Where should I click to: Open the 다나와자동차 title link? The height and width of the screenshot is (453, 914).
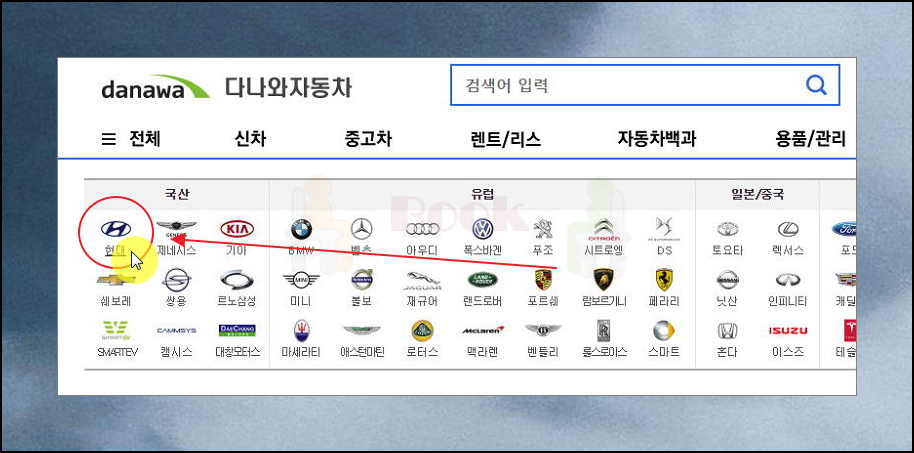(288, 87)
